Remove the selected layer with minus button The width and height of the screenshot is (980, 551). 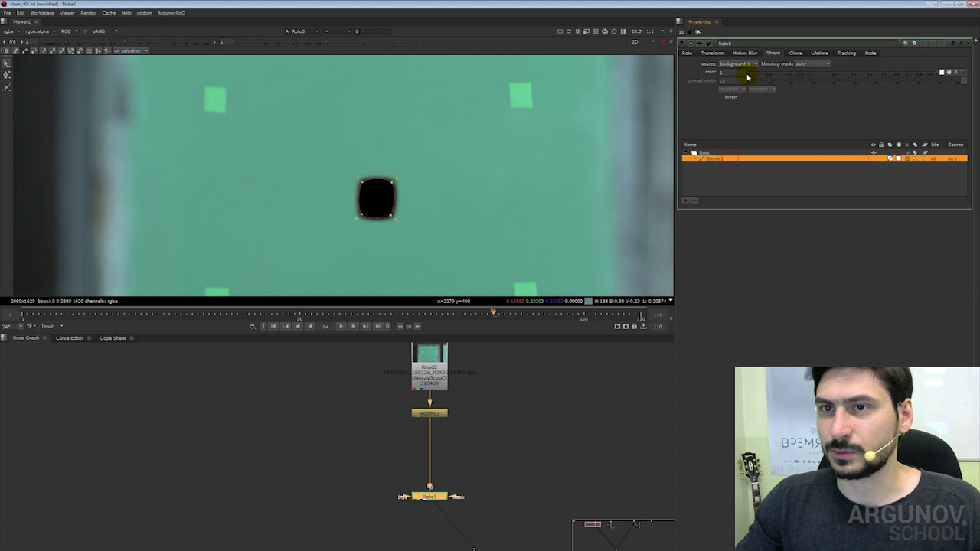694,201
